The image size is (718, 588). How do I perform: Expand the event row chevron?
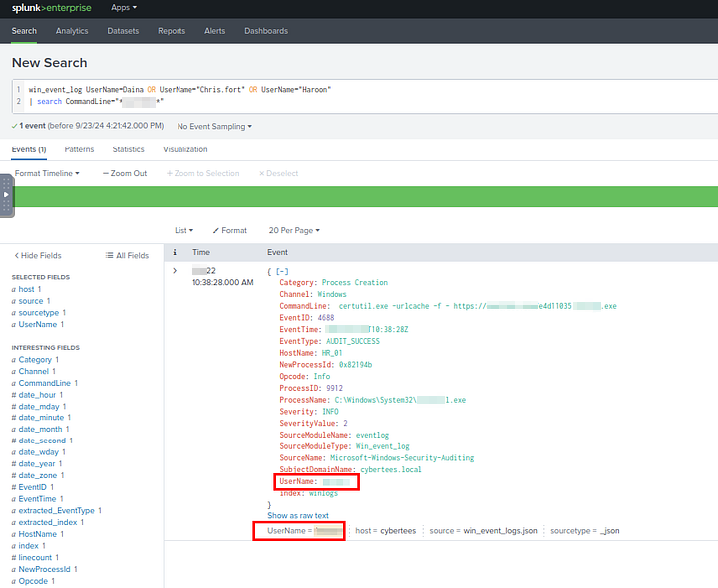175,271
